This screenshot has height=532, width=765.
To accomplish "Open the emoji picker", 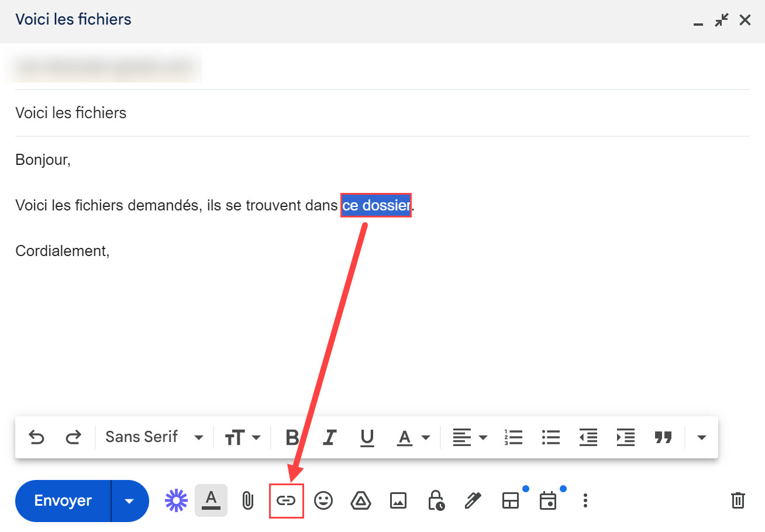I will point(323,500).
